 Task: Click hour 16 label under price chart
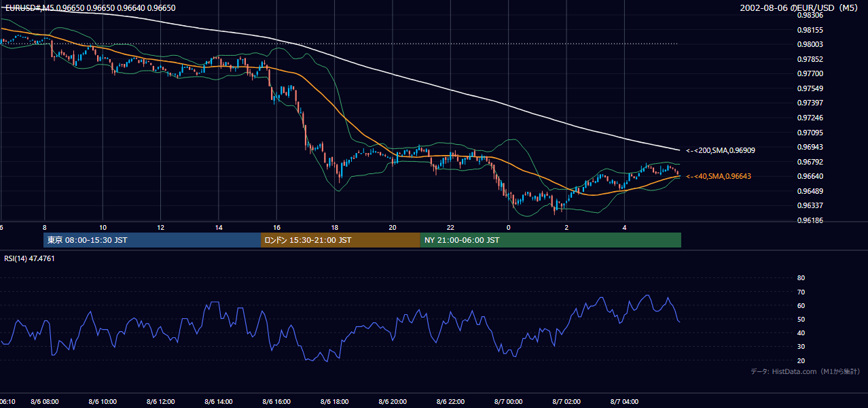point(276,227)
